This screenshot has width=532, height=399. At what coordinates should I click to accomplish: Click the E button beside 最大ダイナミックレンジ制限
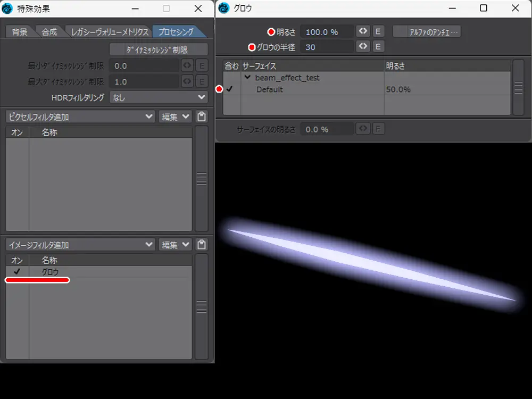(201, 82)
